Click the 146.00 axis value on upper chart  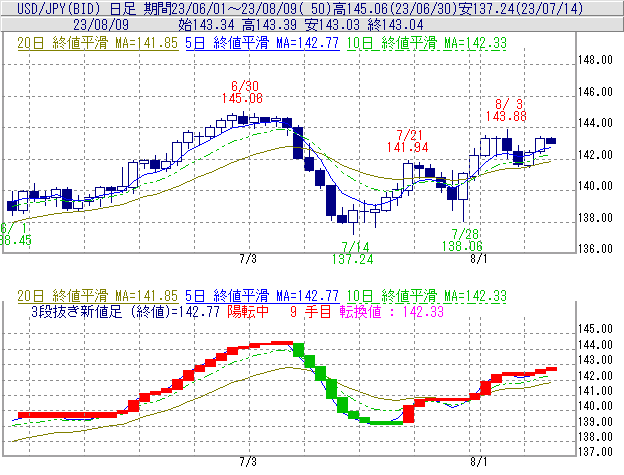coord(595,92)
